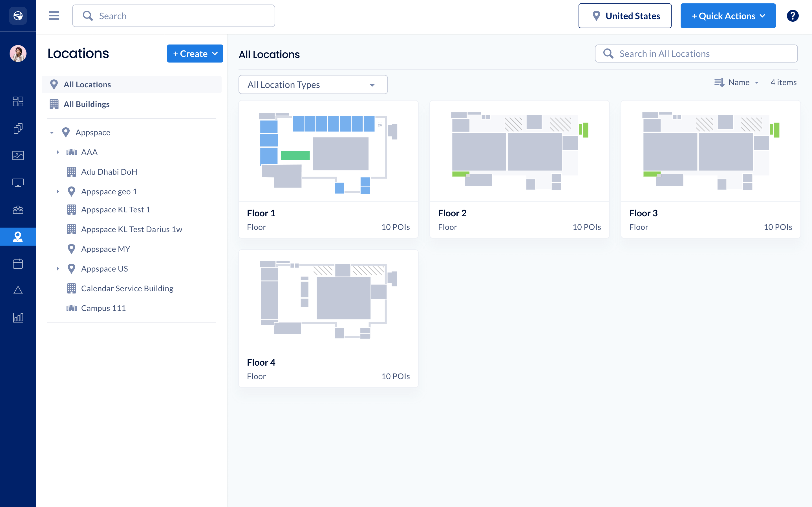The height and width of the screenshot is (507, 812).
Task: Open the users group icon in sidebar
Action: [18, 210]
